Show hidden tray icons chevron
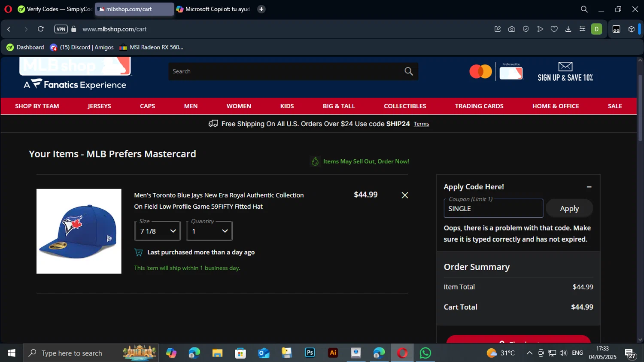 pos(529,353)
